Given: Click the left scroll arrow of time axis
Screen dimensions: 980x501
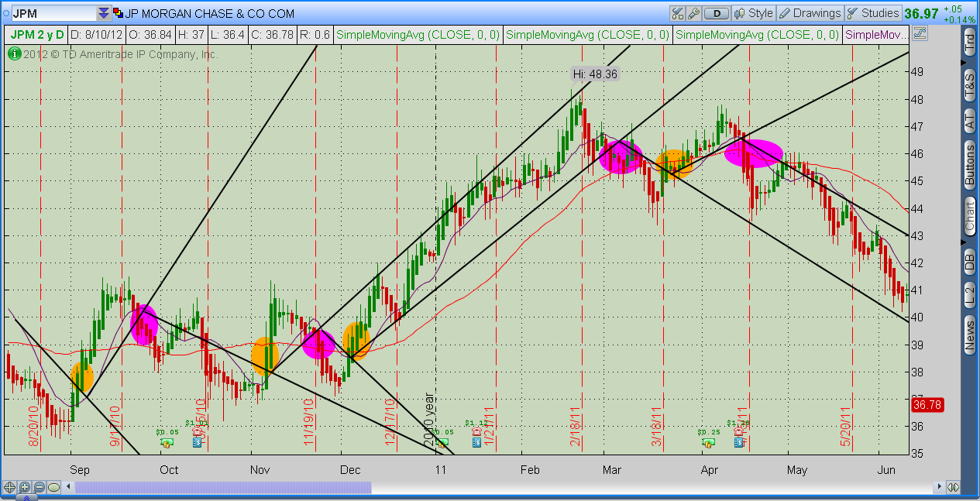Looking at the screenshot, I should pos(70,487).
